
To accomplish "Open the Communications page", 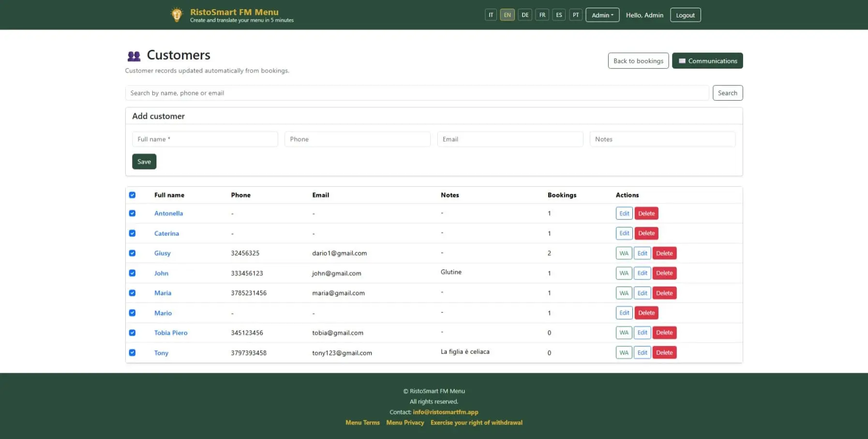I will click(x=707, y=61).
